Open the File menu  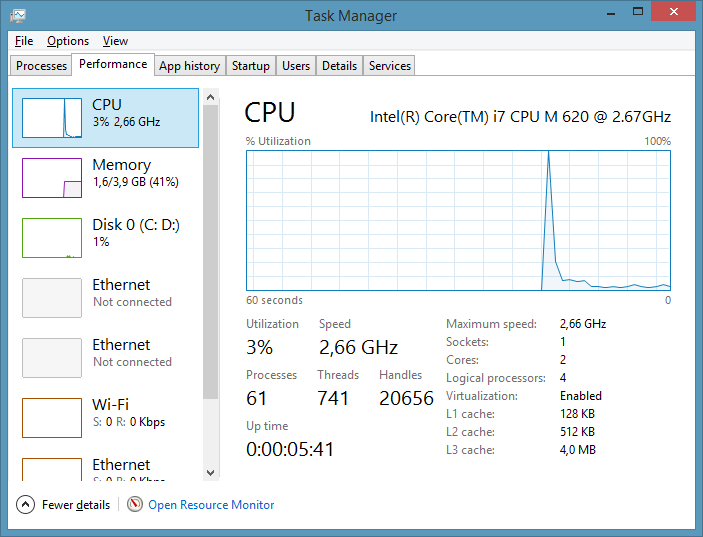coord(24,41)
